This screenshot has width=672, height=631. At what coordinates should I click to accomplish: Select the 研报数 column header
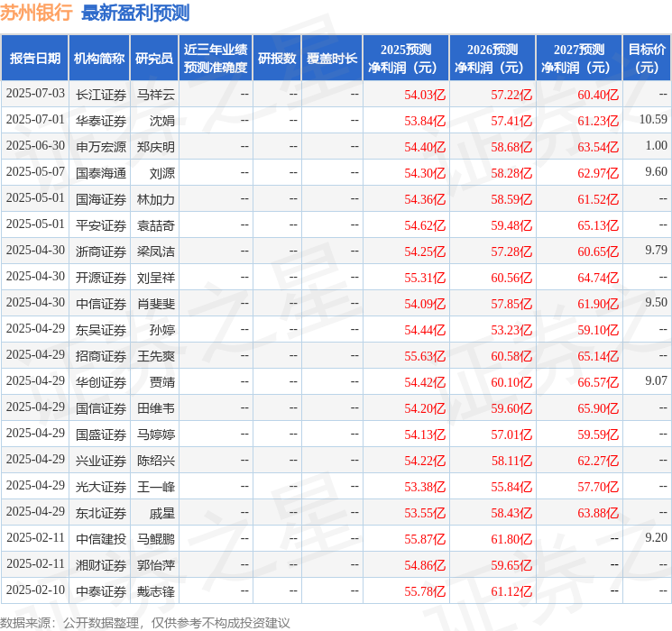277,58
